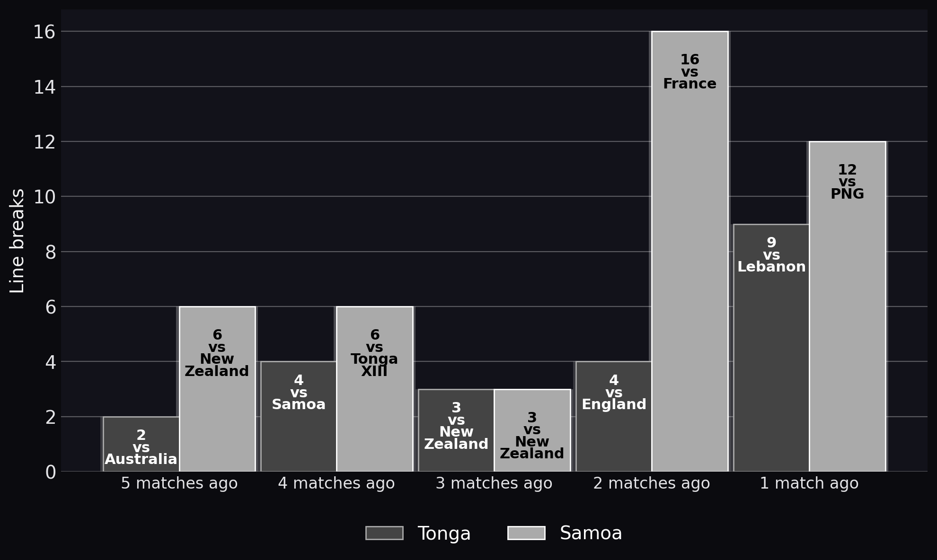The height and width of the screenshot is (560, 937).
Task: Select the Tonga legend label
Action: tap(444, 534)
